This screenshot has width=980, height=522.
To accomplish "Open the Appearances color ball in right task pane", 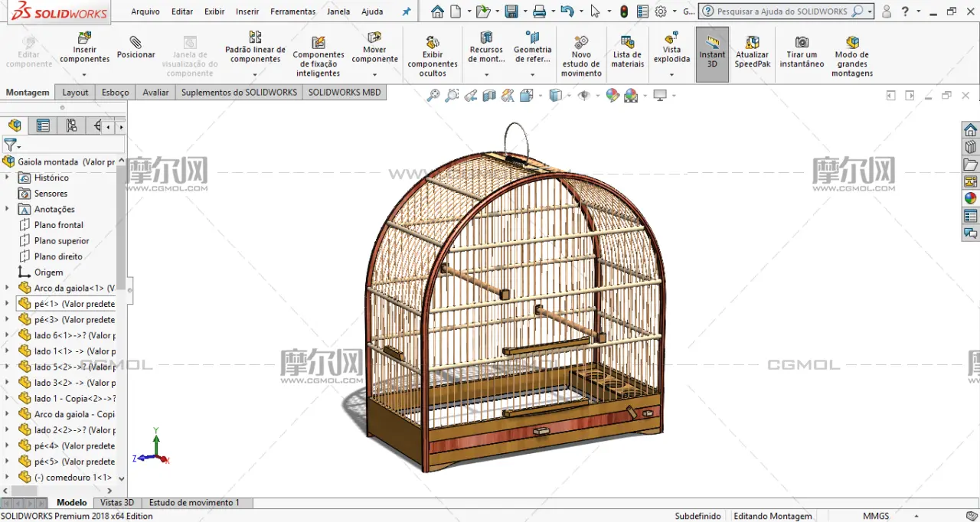I will 970,198.
